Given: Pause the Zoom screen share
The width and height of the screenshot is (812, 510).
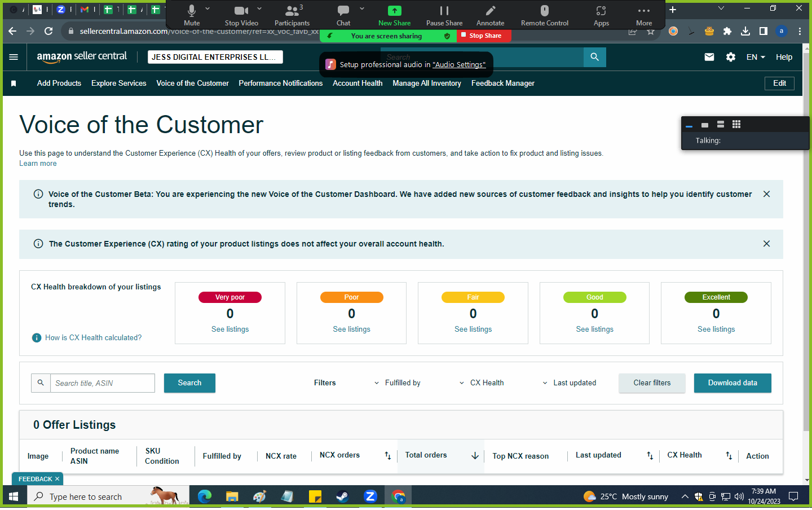Looking at the screenshot, I should click(444, 15).
